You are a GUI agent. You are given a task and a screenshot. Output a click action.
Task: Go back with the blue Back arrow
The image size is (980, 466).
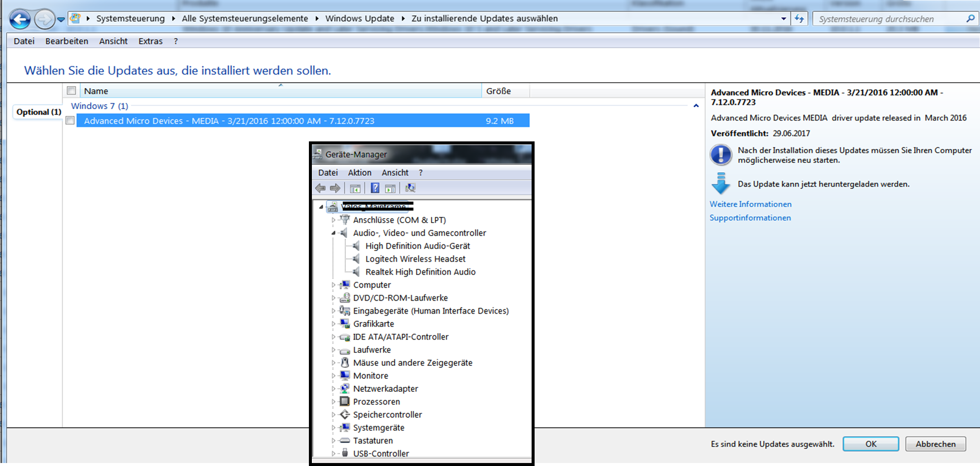point(20,19)
